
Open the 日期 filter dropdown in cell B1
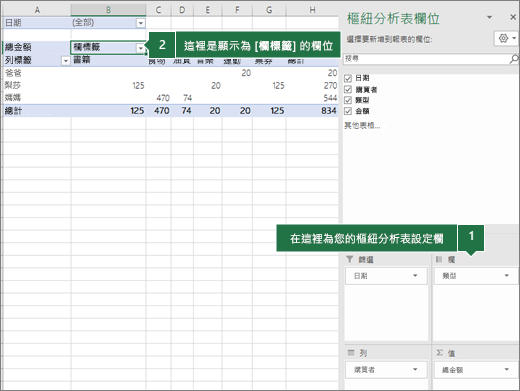pyautogui.click(x=141, y=23)
